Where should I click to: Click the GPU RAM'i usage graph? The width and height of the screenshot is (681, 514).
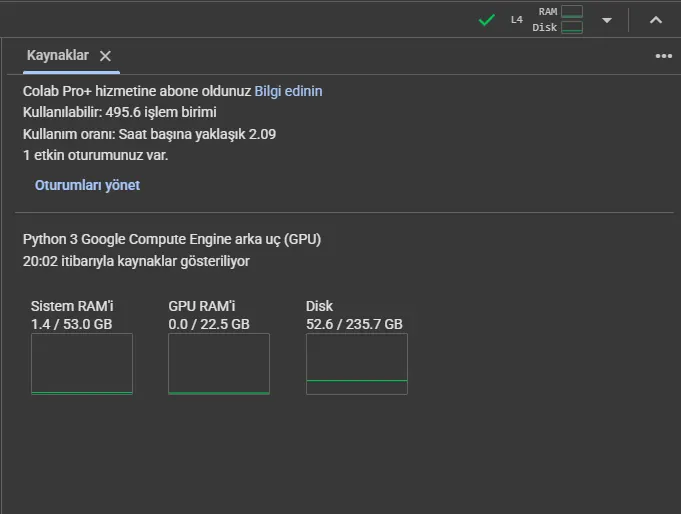pyautogui.click(x=219, y=364)
